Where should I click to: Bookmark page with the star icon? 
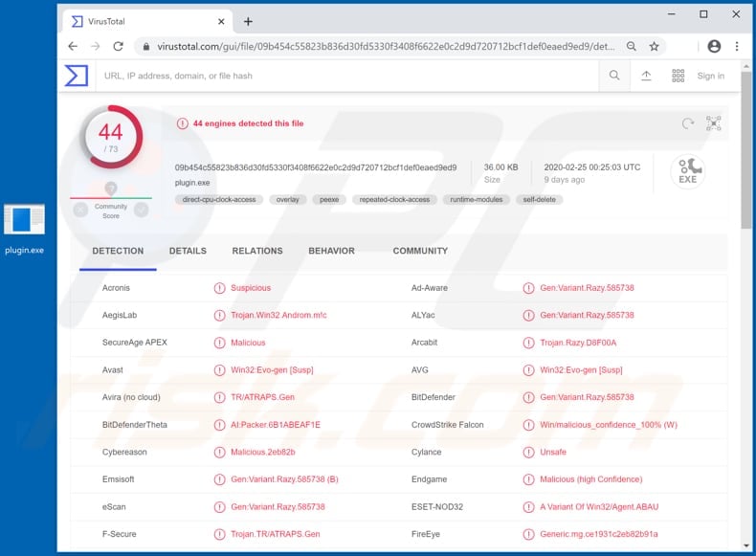[654, 46]
